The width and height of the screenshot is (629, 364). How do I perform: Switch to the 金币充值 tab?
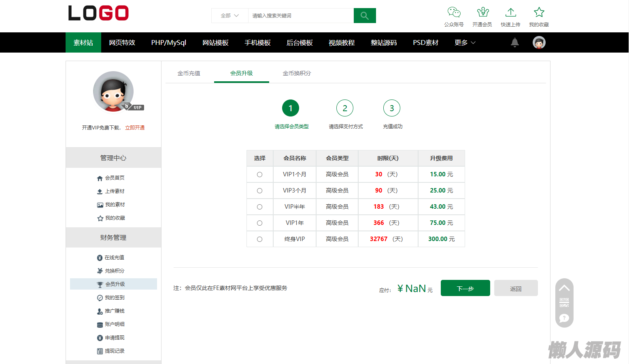(x=189, y=73)
